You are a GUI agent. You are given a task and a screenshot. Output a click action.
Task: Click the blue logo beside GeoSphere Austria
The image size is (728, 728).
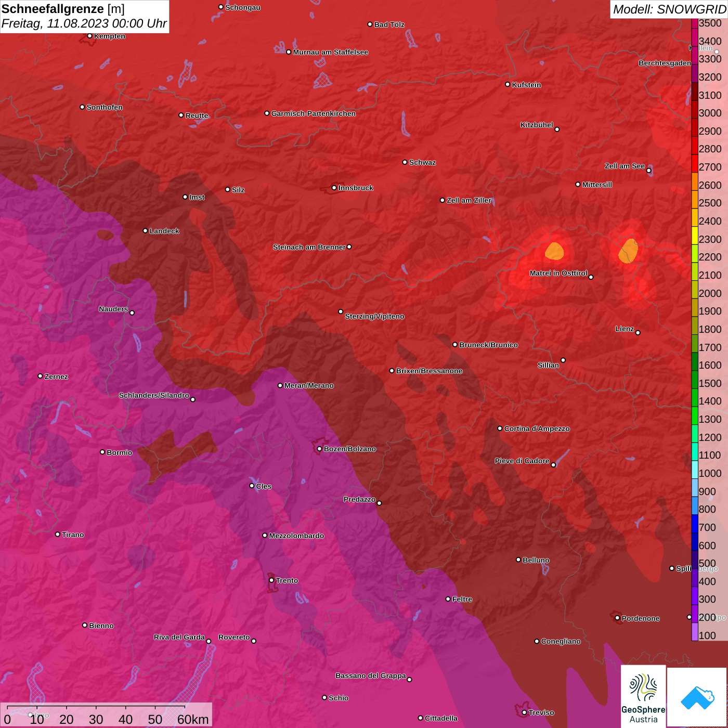(x=697, y=697)
